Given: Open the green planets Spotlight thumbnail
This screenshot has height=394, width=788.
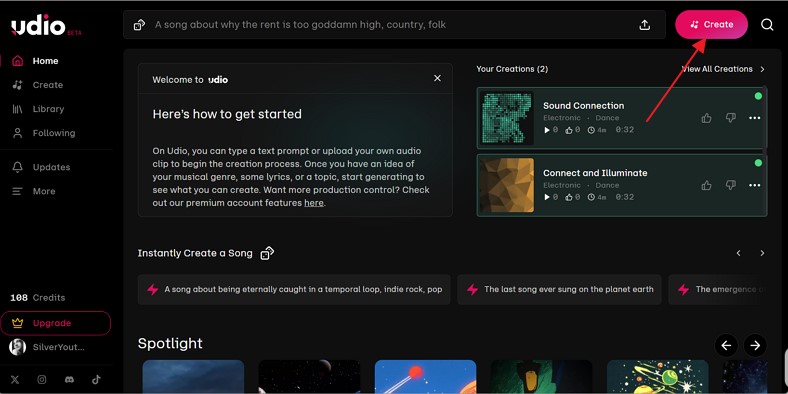Looking at the screenshot, I should (x=658, y=376).
